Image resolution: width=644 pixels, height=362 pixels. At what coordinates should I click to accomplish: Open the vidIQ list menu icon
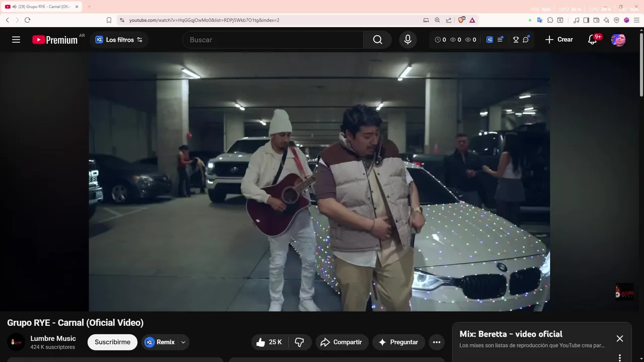tap(500, 40)
